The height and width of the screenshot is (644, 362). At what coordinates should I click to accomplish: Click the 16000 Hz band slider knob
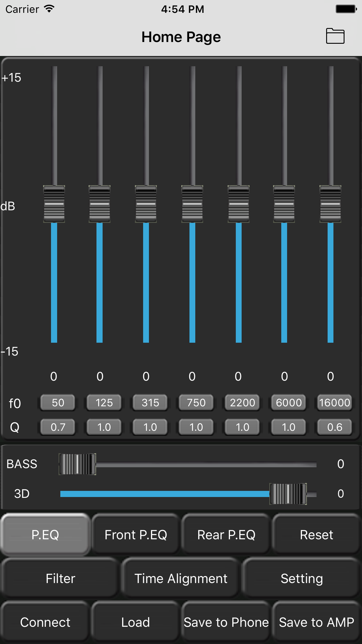coord(330,204)
